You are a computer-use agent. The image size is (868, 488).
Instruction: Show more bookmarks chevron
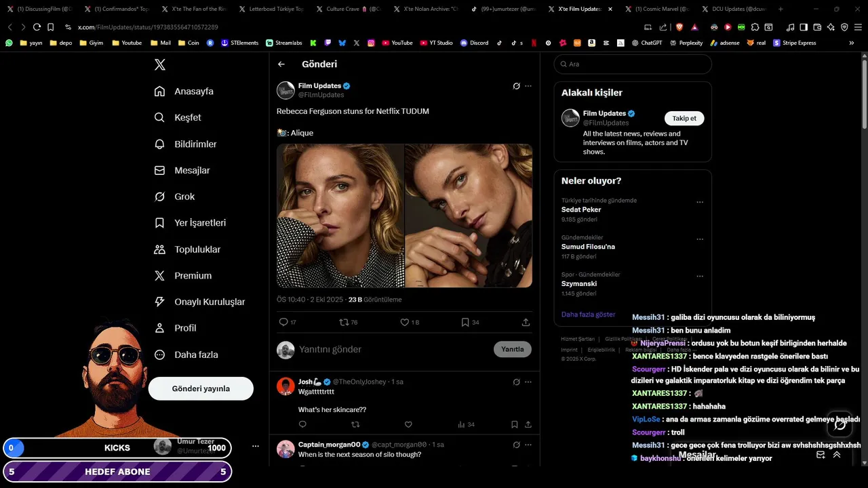coord(852,43)
